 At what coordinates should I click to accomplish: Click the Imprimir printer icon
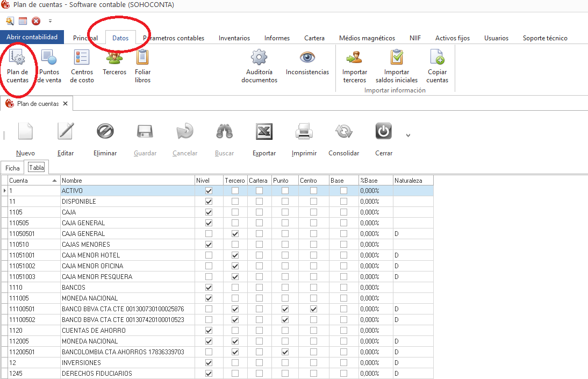click(304, 132)
